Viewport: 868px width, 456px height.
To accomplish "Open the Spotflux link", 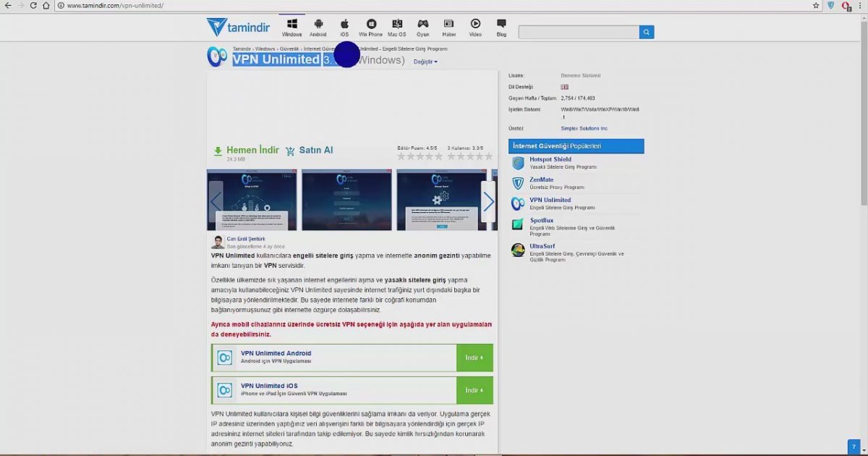I will (x=542, y=220).
